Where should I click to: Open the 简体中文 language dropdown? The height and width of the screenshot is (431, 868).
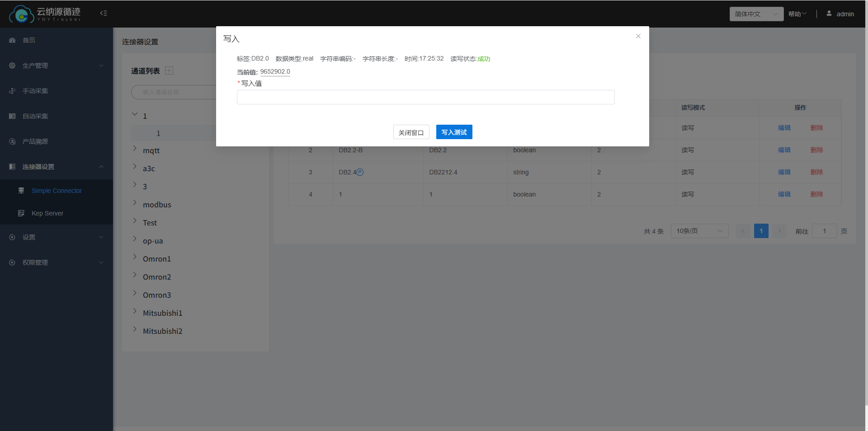point(756,14)
